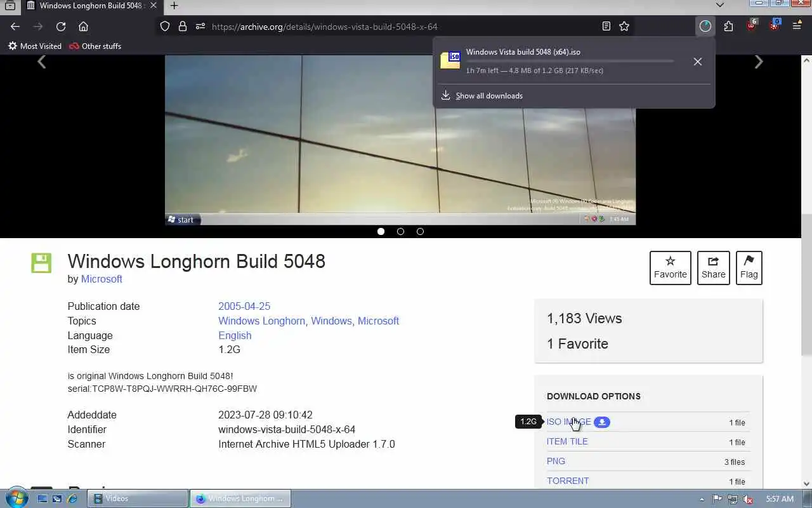This screenshot has height=508, width=812.
Task: Go back to the previous page
Action: (15, 27)
